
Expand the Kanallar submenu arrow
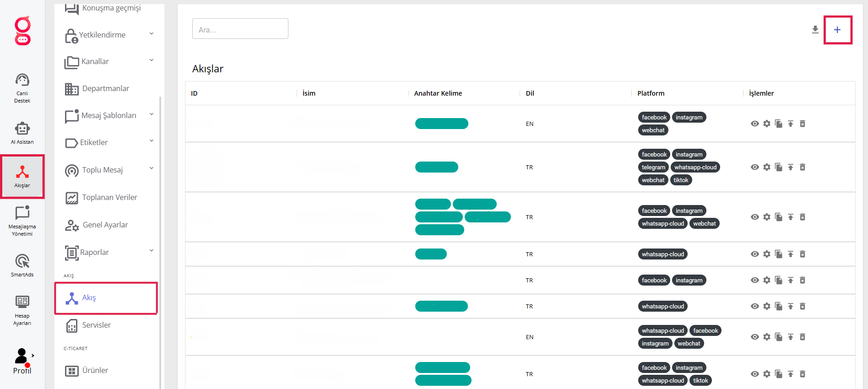click(152, 60)
